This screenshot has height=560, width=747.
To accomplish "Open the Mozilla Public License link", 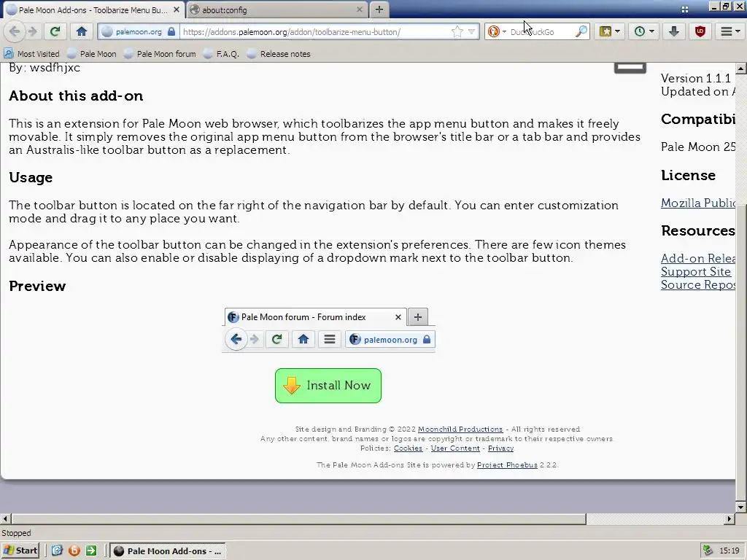I will coord(698,203).
